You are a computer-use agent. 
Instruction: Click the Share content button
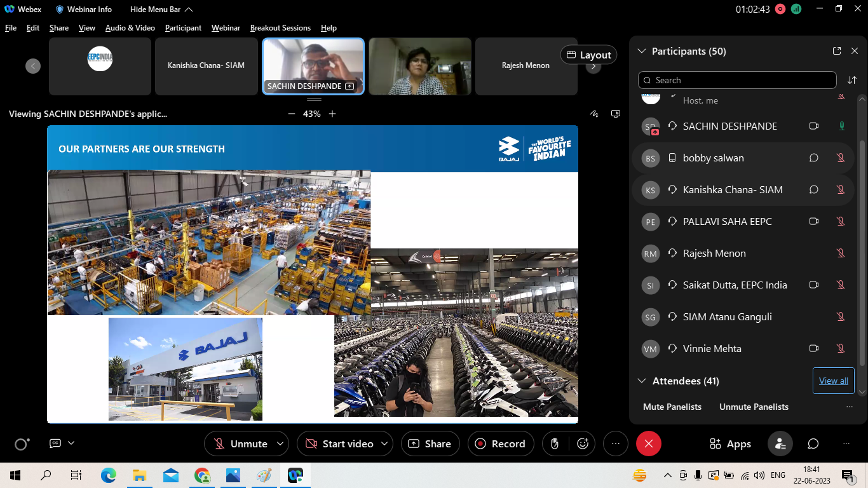(430, 444)
